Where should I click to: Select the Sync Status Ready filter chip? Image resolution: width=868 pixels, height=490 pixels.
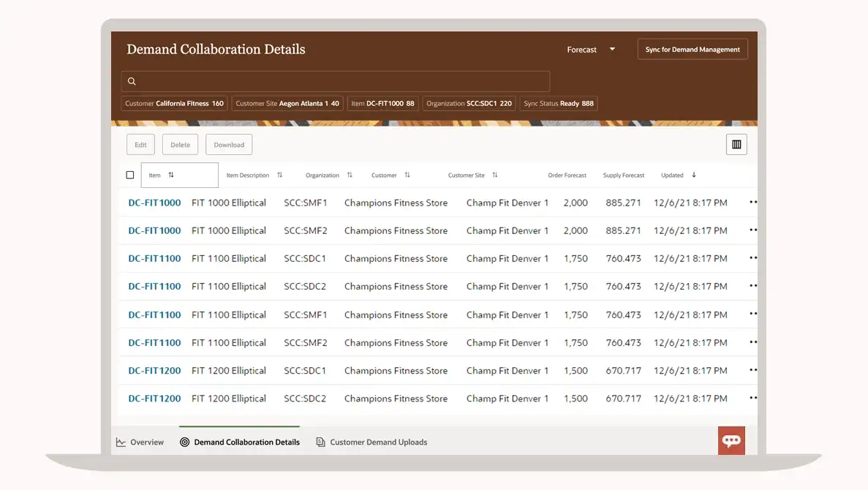559,104
